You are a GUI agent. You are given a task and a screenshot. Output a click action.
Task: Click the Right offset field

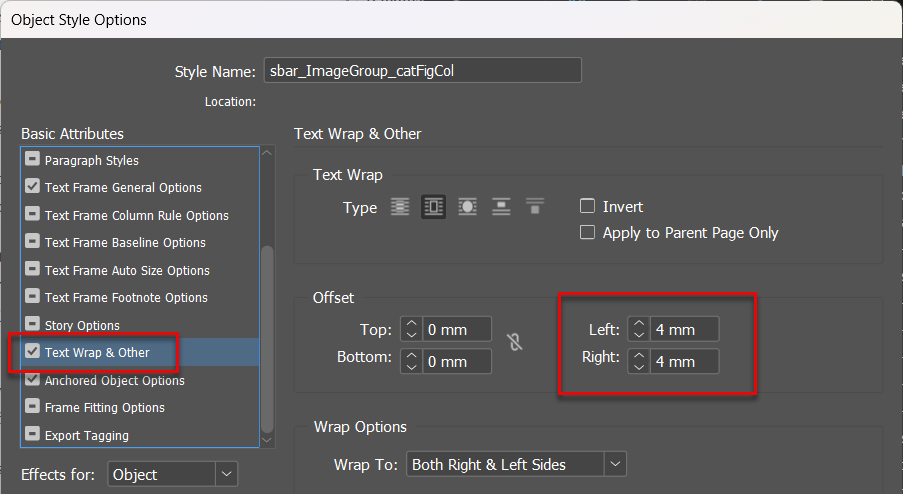pos(684,362)
